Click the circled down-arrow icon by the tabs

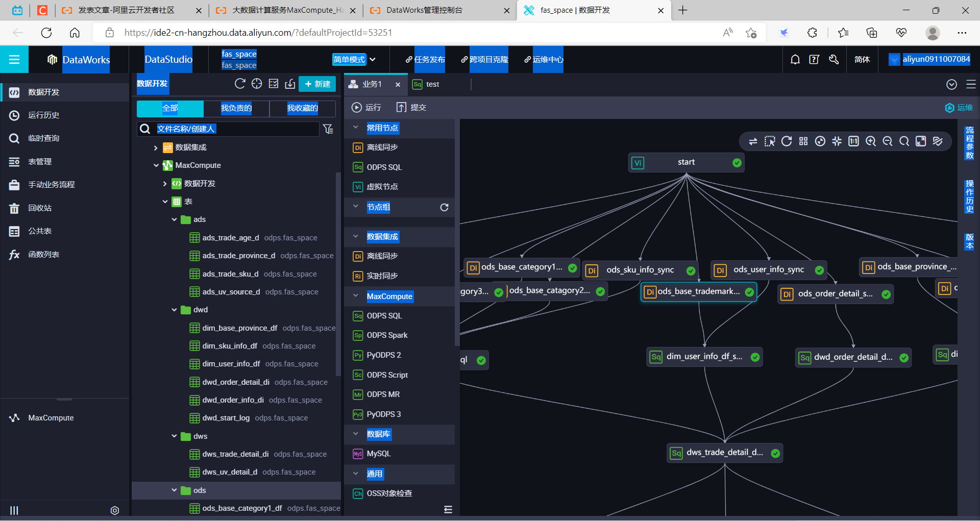point(951,84)
